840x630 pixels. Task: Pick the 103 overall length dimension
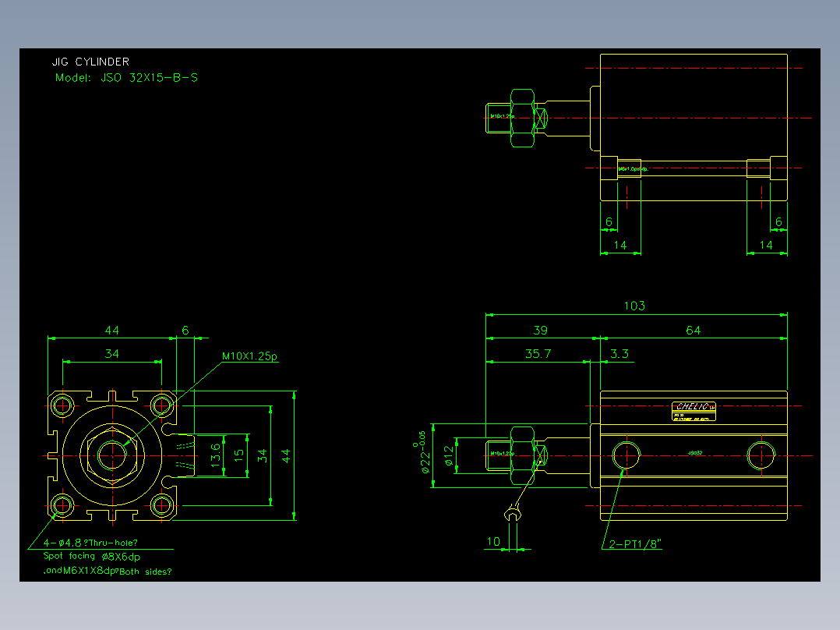(x=634, y=306)
